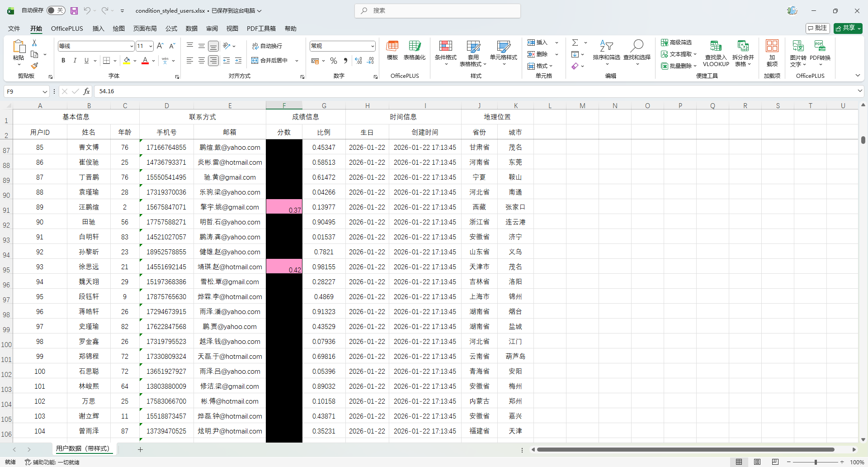The height and width of the screenshot is (467, 868).
Task: Click the 共享 share button
Action: pos(848,28)
